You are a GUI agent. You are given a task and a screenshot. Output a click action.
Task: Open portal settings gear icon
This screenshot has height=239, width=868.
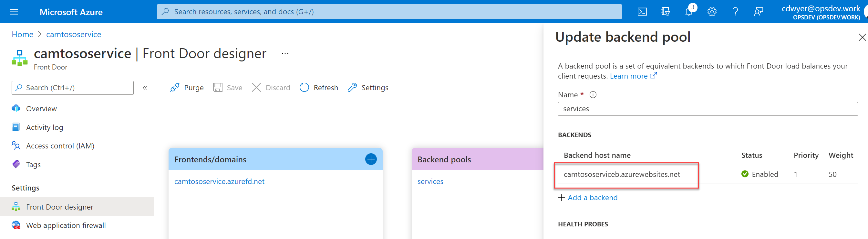712,12
